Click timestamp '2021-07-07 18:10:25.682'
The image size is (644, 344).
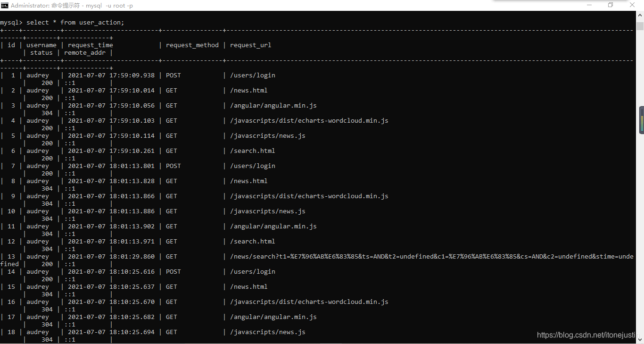coord(111,317)
